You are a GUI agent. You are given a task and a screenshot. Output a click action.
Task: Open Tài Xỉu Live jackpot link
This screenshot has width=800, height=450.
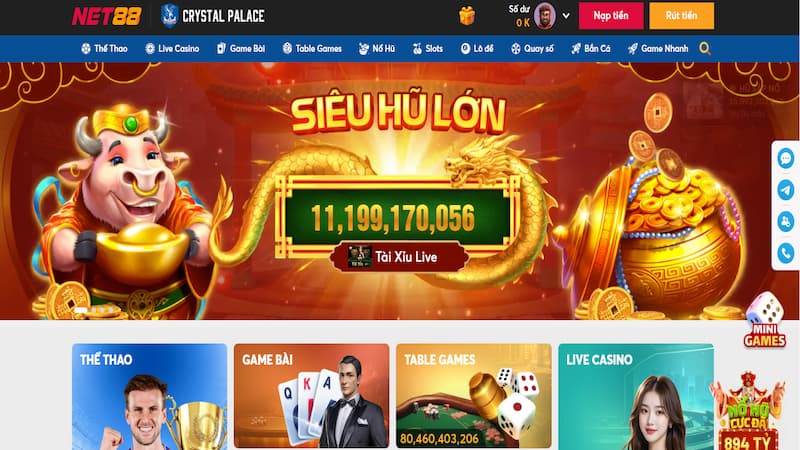pyautogui.click(x=399, y=257)
